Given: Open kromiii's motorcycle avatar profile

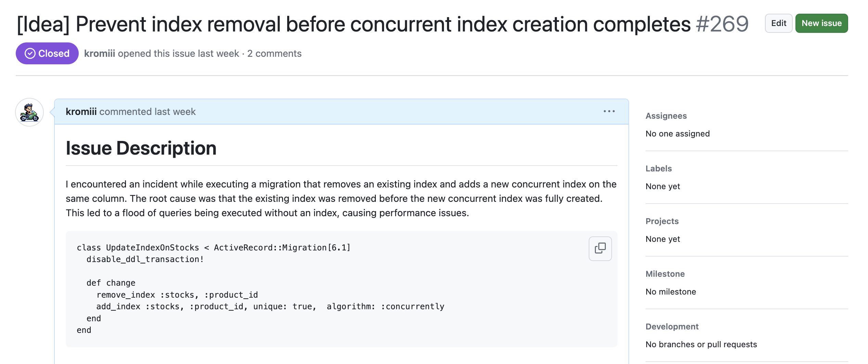Looking at the screenshot, I should [29, 112].
